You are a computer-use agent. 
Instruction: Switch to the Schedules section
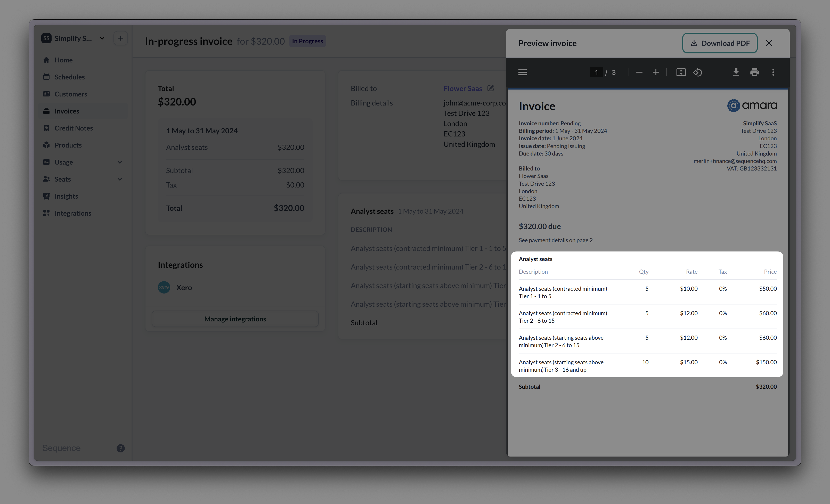coord(69,77)
